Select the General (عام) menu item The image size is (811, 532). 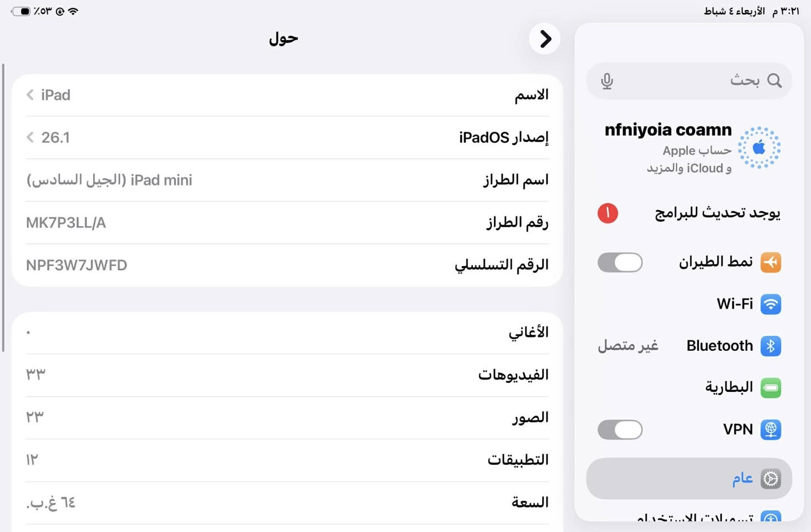coord(742,479)
